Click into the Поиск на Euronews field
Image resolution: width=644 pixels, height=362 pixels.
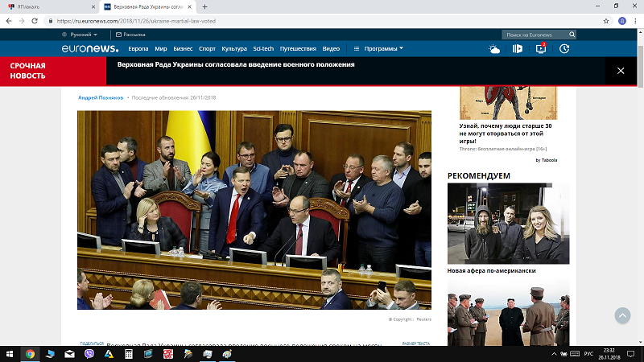pos(535,35)
